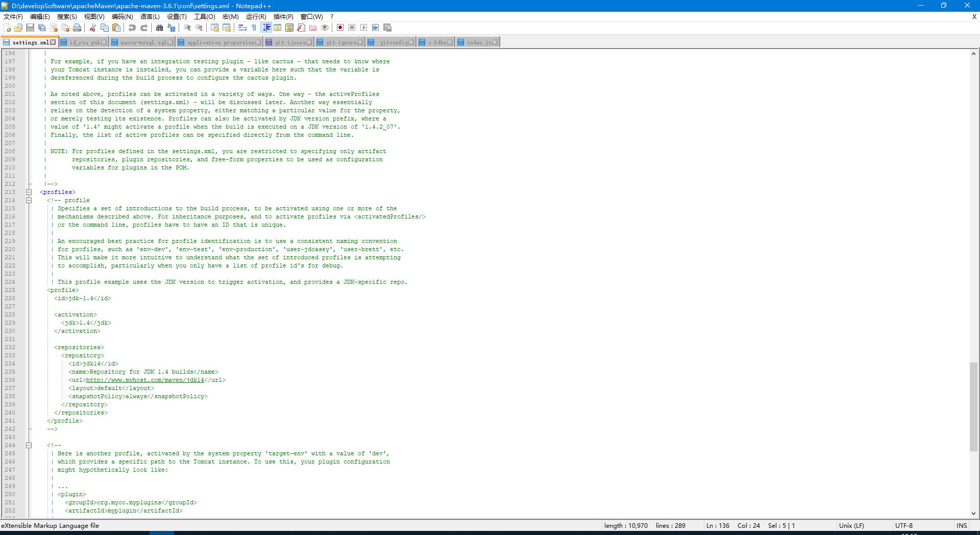Image resolution: width=980 pixels, height=535 pixels.
Task: Cut selection with the scissors icon
Action: [93, 28]
